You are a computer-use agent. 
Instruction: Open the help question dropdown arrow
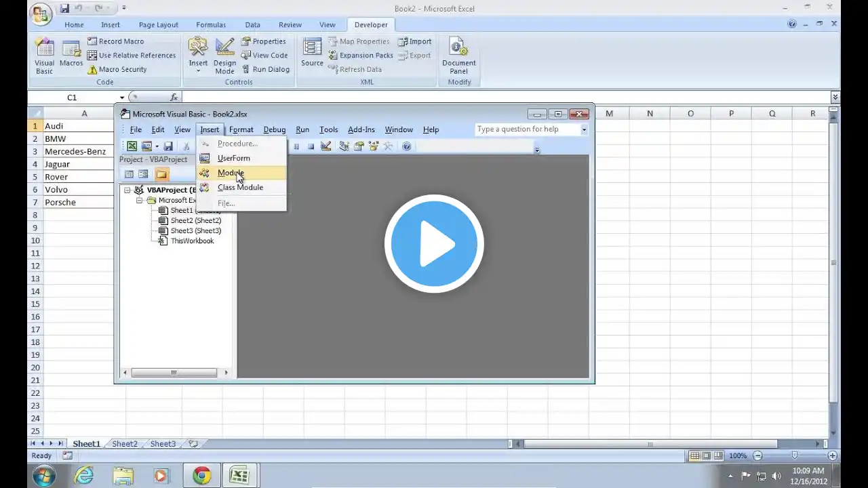point(584,129)
